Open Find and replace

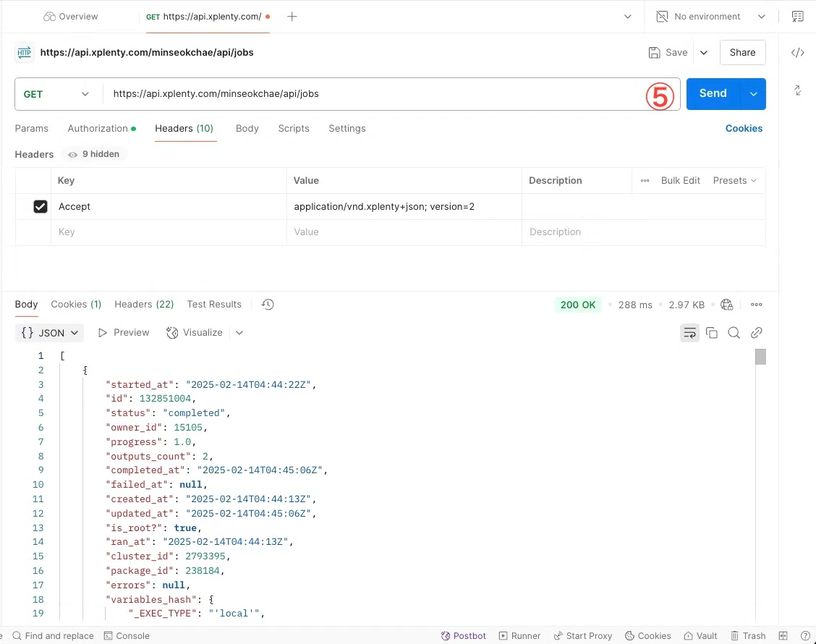(x=53, y=635)
